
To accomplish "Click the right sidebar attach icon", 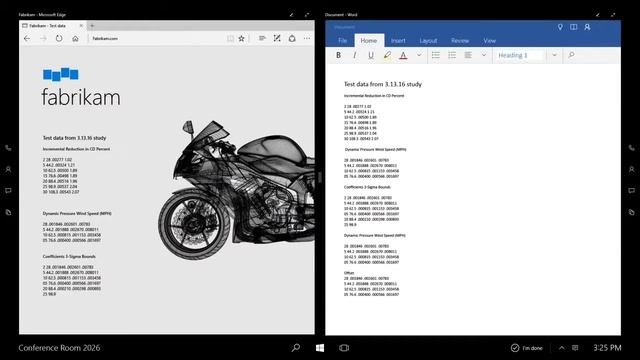I will pos(631,212).
